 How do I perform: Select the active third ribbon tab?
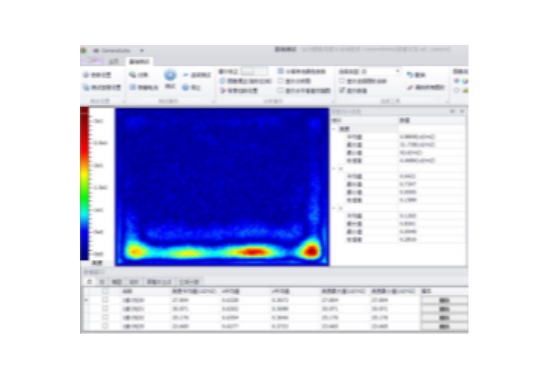139,61
